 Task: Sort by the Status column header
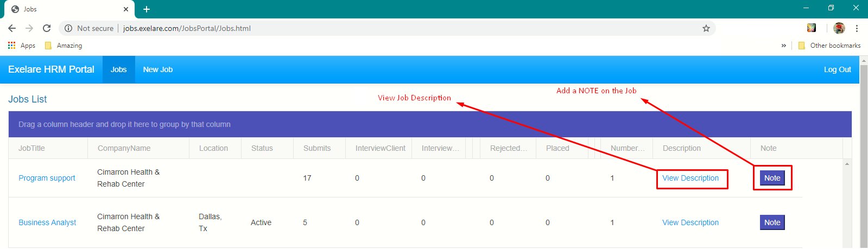[267, 148]
